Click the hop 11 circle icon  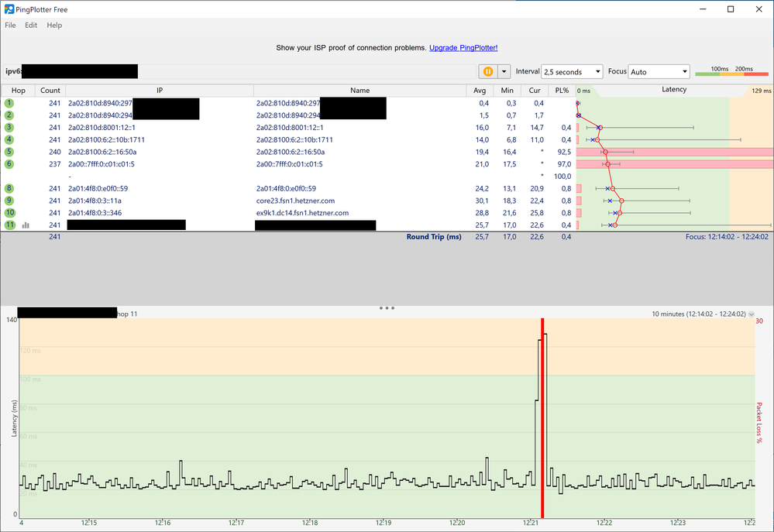(10, 225)
